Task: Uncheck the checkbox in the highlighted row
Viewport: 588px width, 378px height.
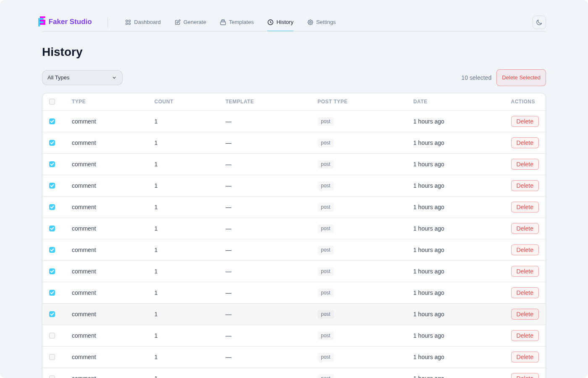Action: coord(52,314)
